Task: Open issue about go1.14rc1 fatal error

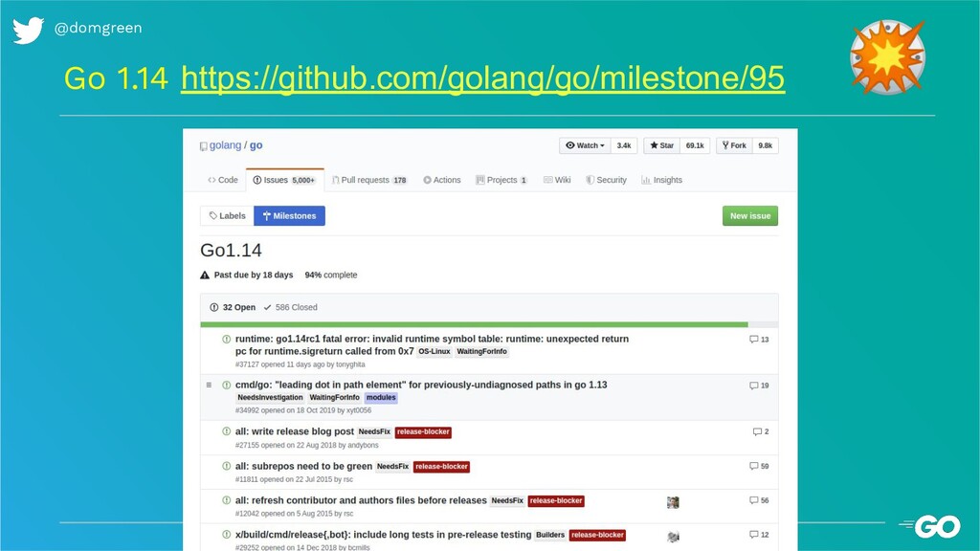Action: coord(432,344)
